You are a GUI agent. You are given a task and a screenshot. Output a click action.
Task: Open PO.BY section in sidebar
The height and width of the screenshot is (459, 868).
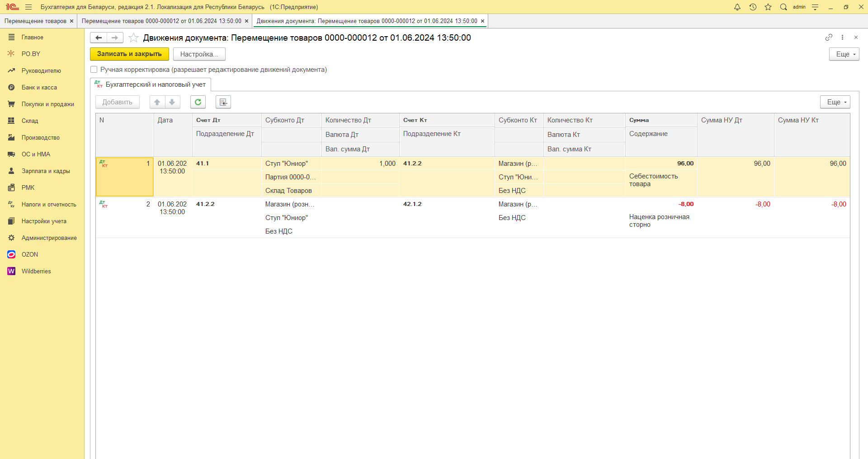[x=31, y=54]
